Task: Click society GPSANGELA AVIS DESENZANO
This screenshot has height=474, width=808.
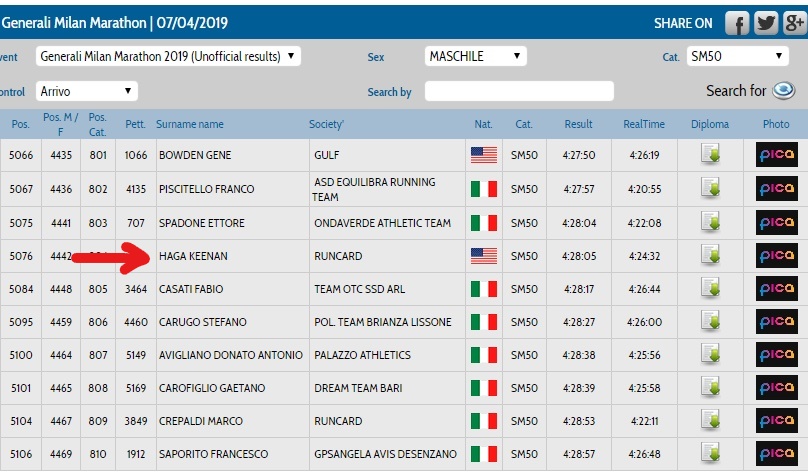Action: click(385, 454)
